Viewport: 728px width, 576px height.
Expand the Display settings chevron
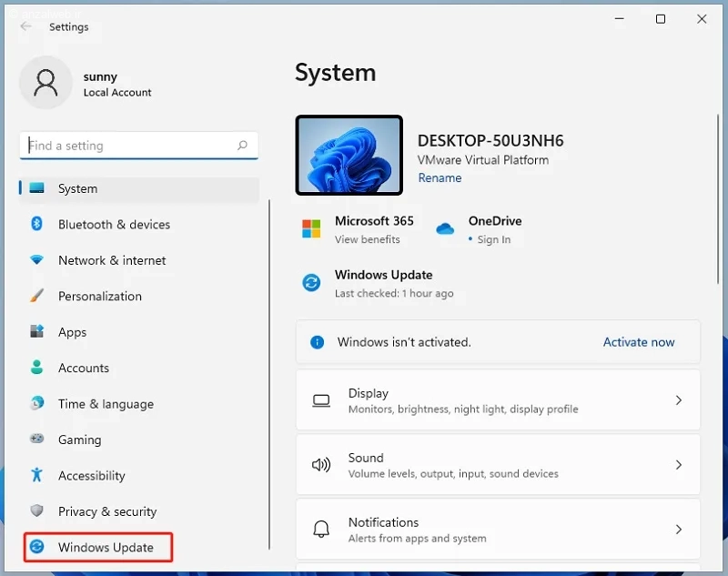point(678,400)
